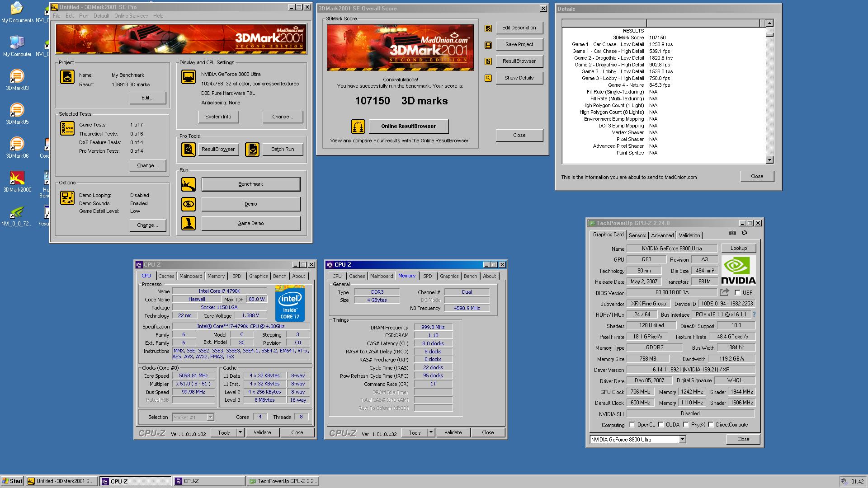Switch to Advanced tab in GPU-Z
This screenshot has width=868, height=488.
click(662, 235)
